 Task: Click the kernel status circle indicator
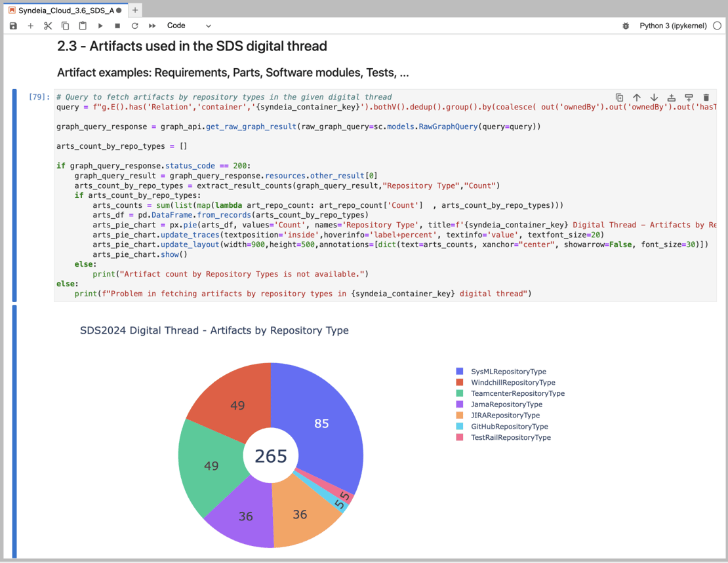click(718, 26)
